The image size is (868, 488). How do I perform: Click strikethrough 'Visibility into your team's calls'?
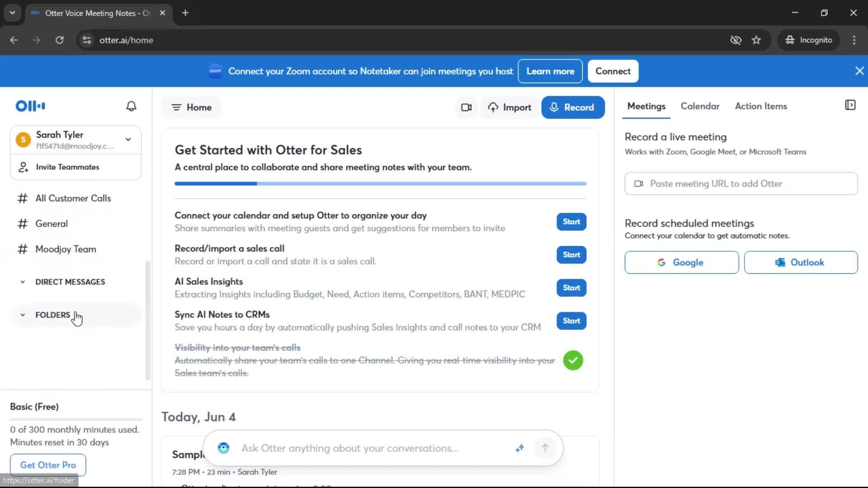[237, 347]
